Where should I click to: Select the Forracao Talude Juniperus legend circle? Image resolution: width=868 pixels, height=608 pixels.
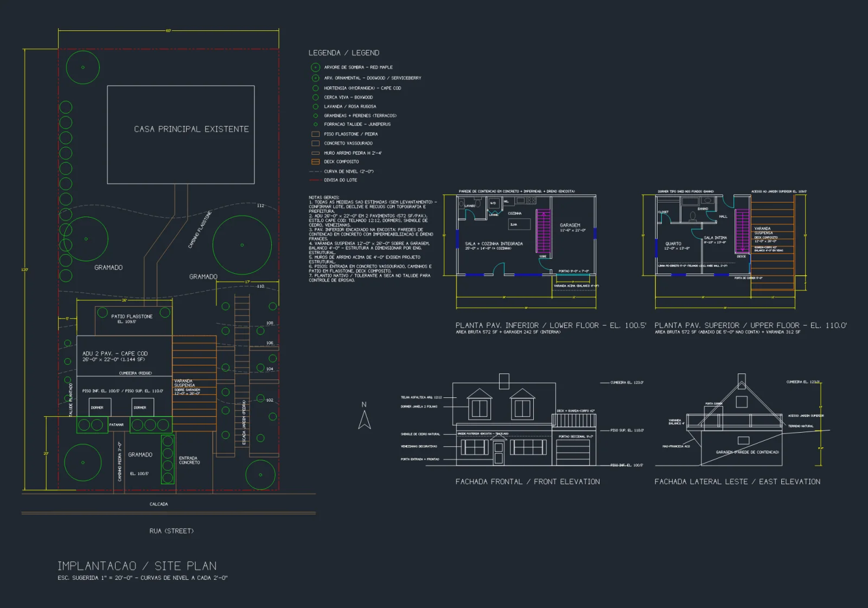coord(315,124)
